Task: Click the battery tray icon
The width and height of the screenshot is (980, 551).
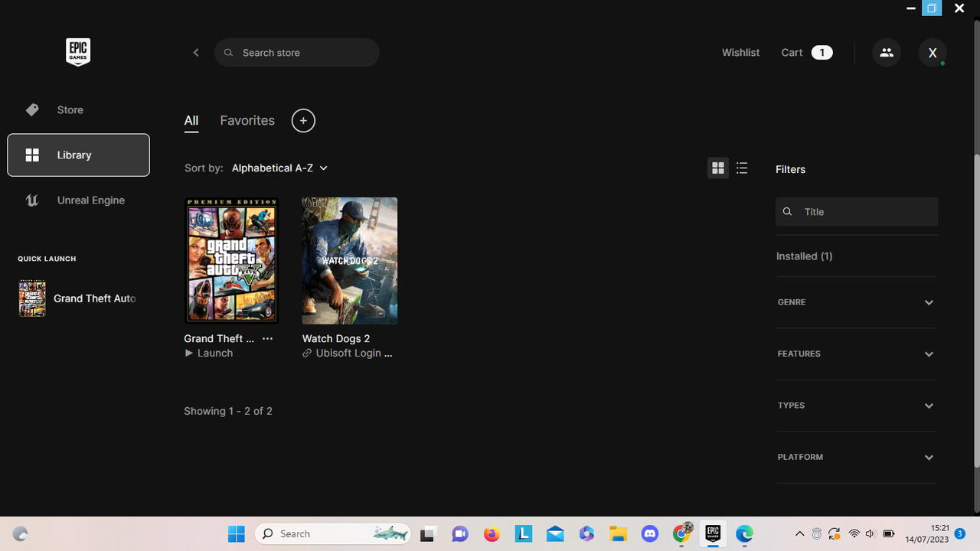Action: point(889,533)
